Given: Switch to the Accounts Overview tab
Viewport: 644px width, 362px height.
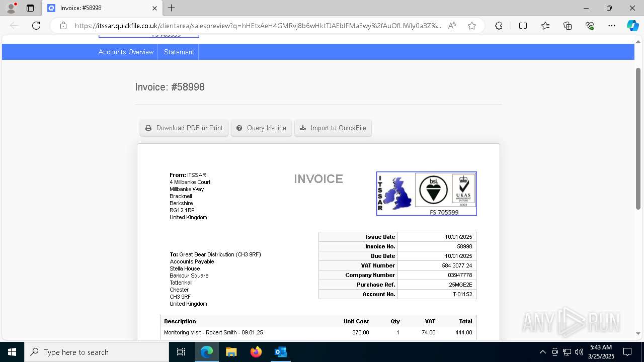Looking at the screenshot, I should [126, 52].
